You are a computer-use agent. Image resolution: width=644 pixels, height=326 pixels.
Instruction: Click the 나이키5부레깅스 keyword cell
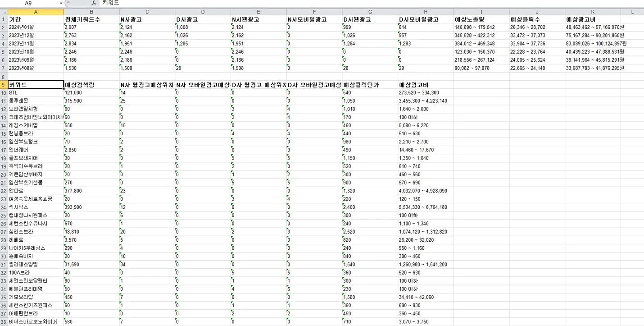[x=36, y=248]
